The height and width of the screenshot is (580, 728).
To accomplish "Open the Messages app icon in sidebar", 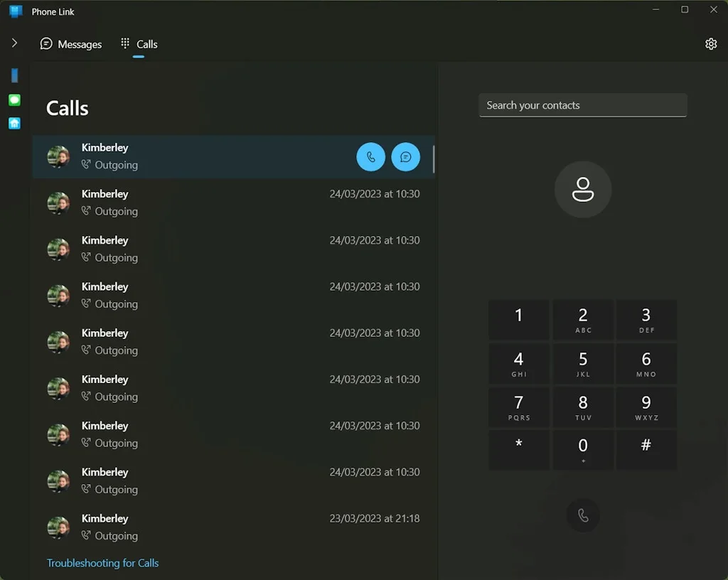I will point(14,100).
